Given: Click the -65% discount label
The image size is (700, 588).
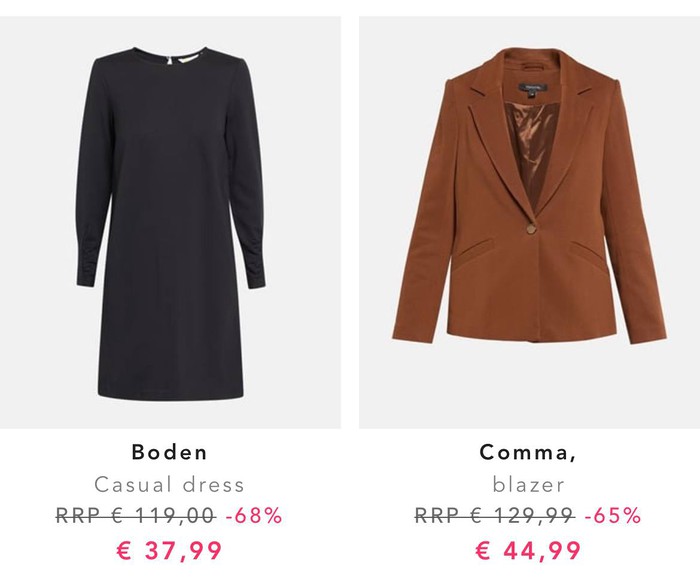Looking at the screenshot, I should click(613, 516).
